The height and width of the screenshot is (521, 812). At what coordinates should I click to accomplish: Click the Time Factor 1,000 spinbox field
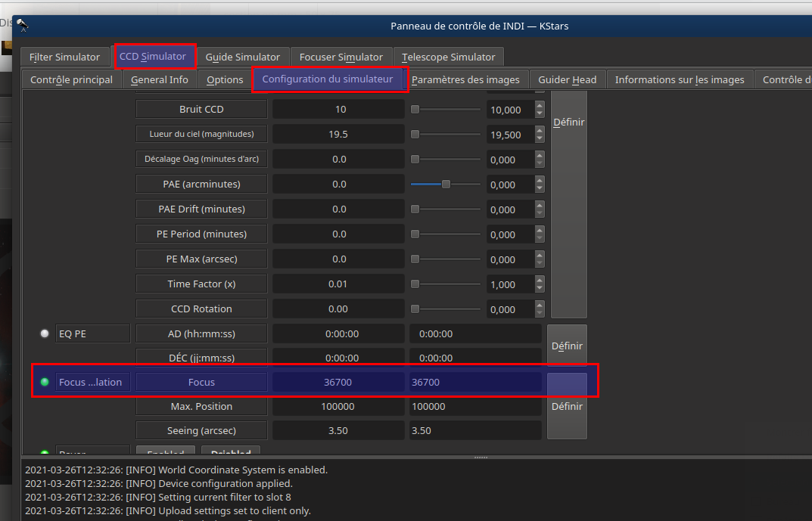click(x=511, y=284)
